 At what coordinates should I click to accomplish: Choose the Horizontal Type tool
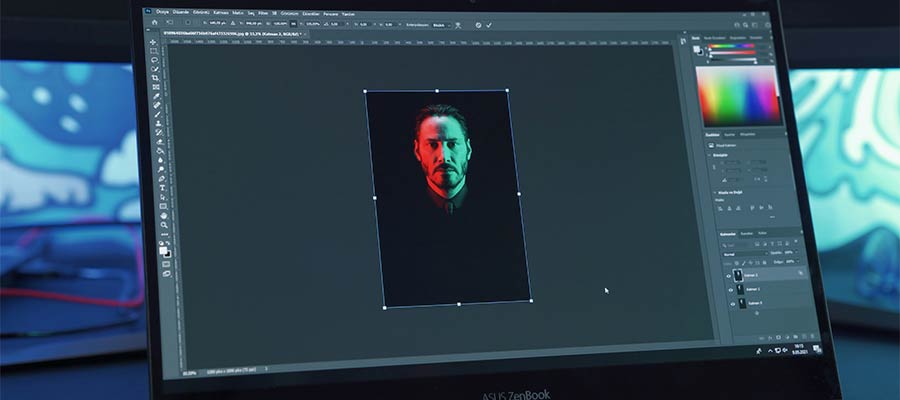161,186
